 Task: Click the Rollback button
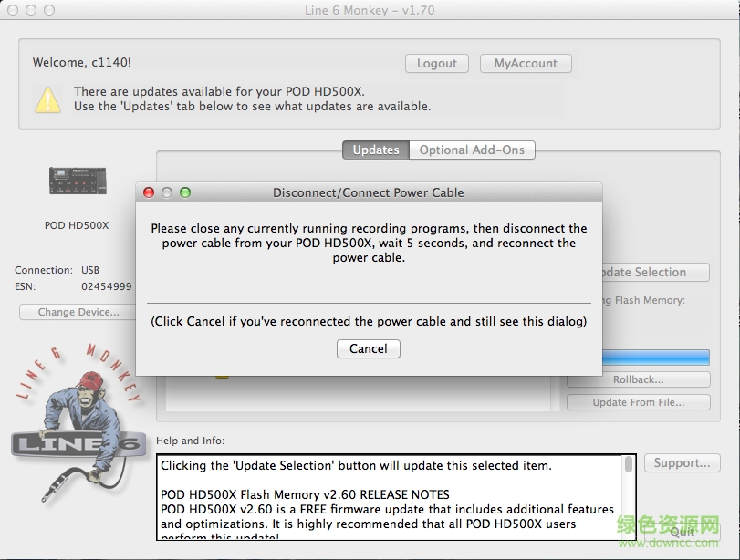coord(638,379)
